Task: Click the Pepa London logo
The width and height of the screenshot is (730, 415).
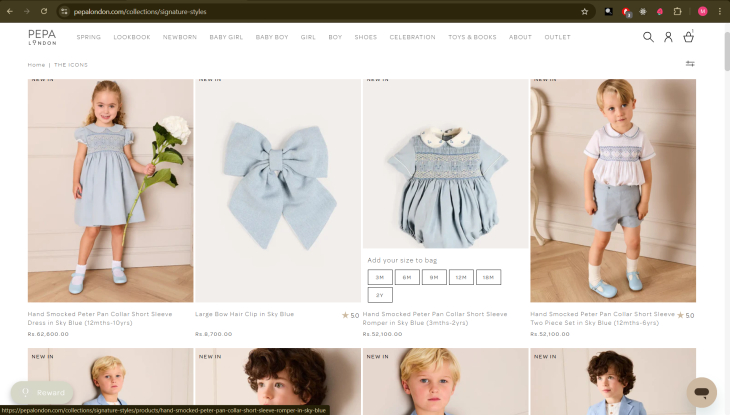Action: [x=42, y=37]
